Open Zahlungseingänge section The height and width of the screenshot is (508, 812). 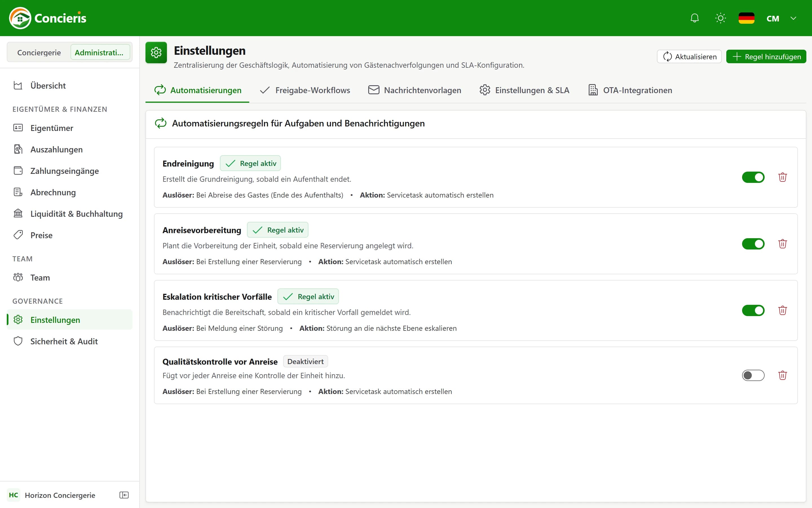click(69, 171)
